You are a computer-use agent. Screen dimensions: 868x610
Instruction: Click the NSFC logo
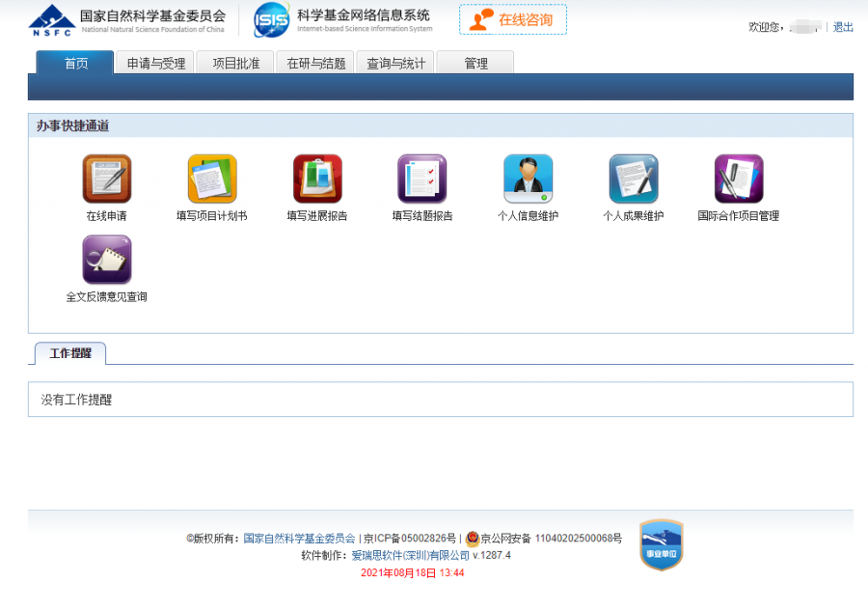pos(52,19)
